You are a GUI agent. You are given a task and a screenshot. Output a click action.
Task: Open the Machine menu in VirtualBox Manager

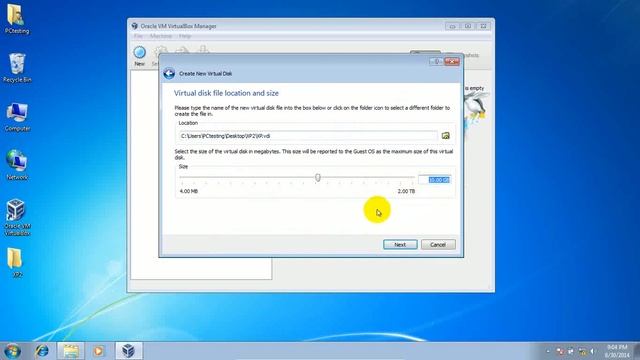tap(160, 36)
